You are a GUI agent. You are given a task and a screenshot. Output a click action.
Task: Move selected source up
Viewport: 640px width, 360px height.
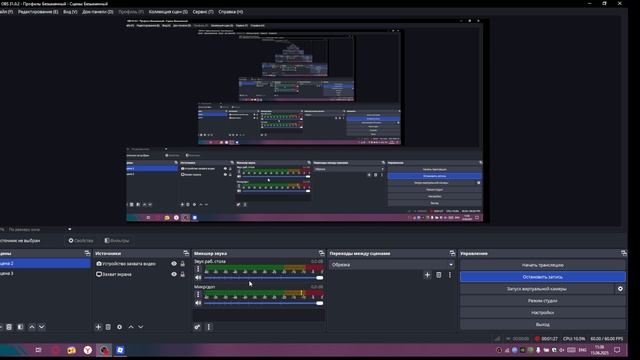(x=131, y=327)
